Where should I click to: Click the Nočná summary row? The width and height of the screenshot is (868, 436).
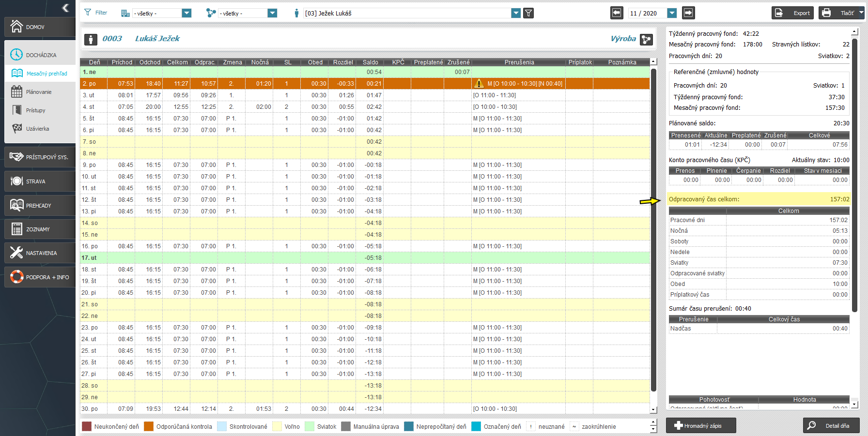click(759, 231)
